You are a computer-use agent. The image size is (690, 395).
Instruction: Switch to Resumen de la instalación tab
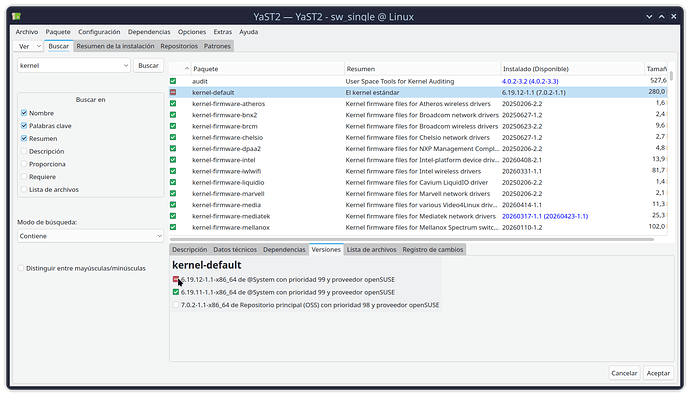115,46
